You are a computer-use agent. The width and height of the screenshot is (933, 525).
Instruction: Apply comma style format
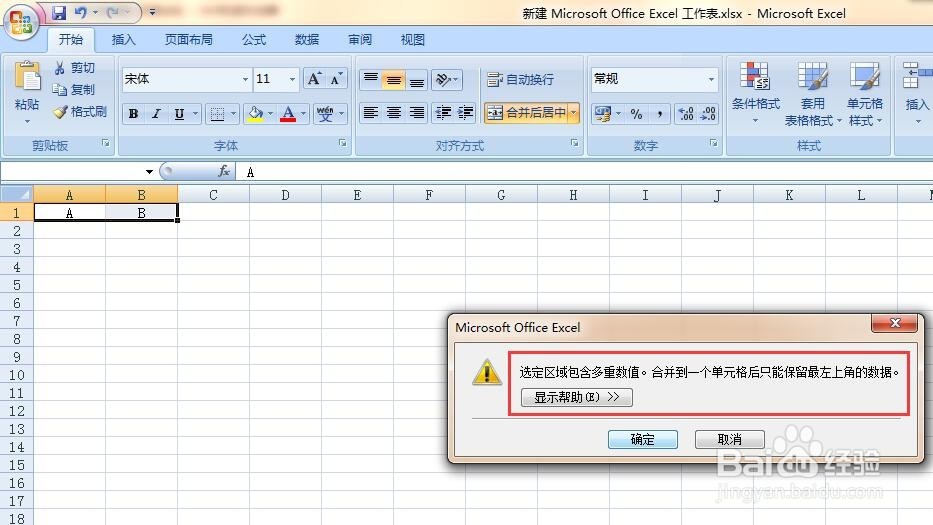coord(659,114)
